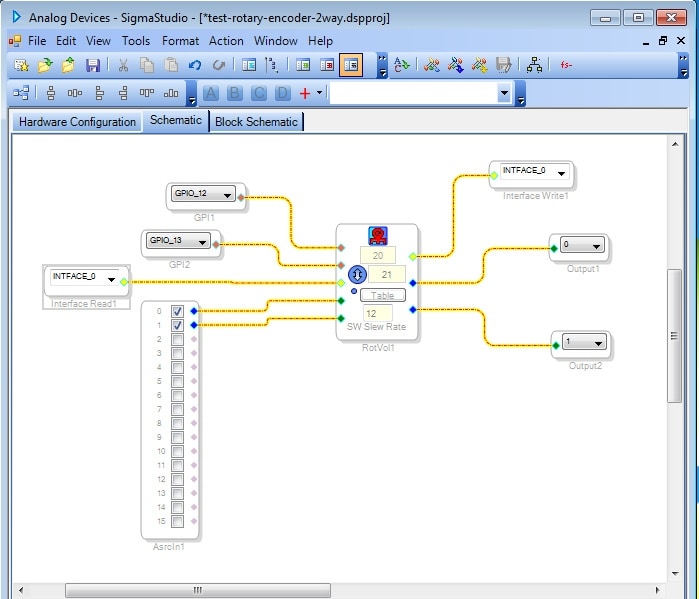This screenshot has width=699, height=599.
Task: Create a new project with the toolbar icon
Action: tap(21, 65)
